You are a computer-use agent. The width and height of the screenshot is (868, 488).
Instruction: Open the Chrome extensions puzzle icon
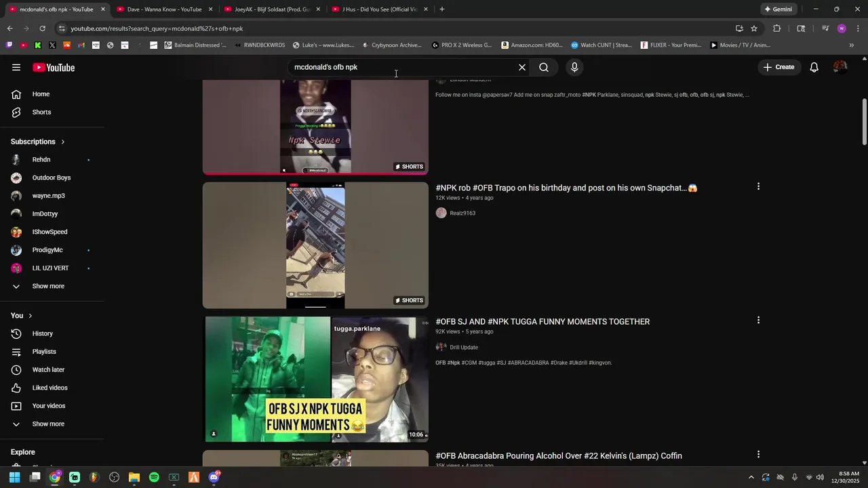click(777, 28)
